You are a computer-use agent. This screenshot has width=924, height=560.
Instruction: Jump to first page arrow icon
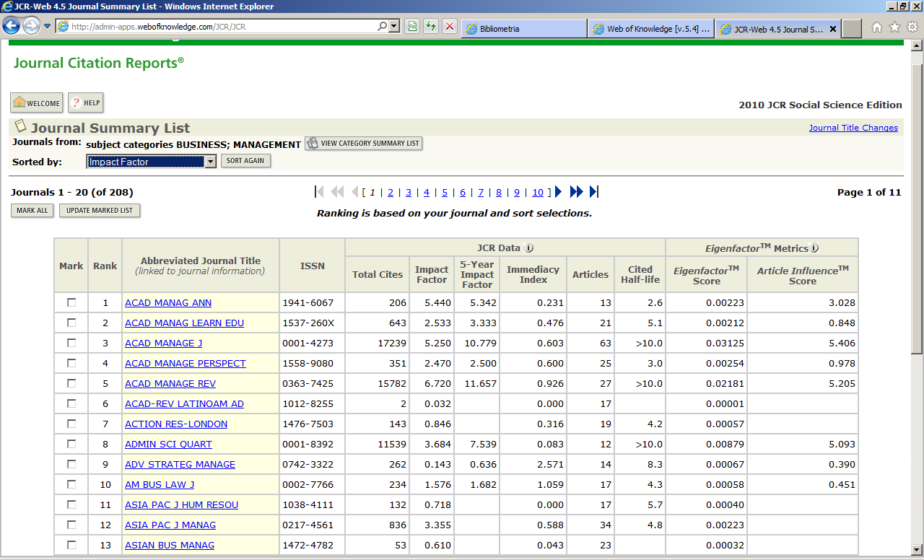(x=320, y=192)
